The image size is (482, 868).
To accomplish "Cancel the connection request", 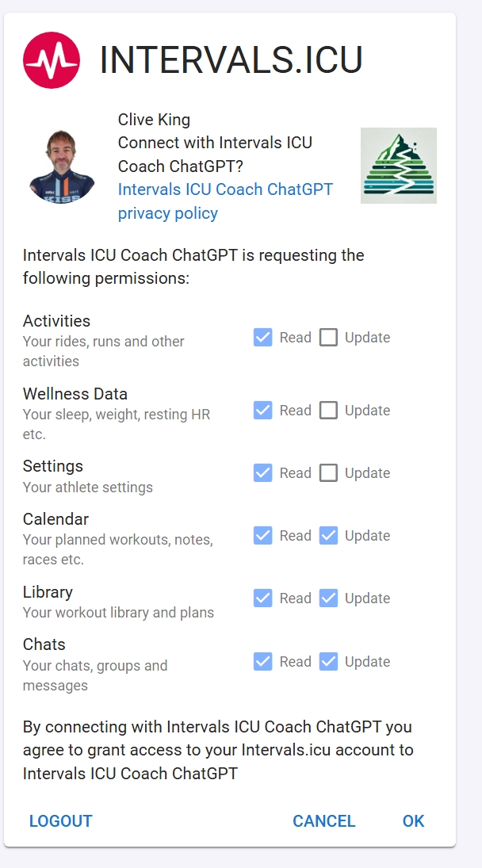I will (324, 821).
